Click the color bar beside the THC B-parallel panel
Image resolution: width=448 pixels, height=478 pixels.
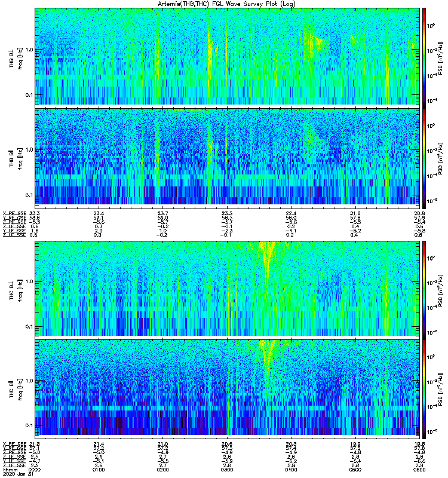click(x=424, y=389)
